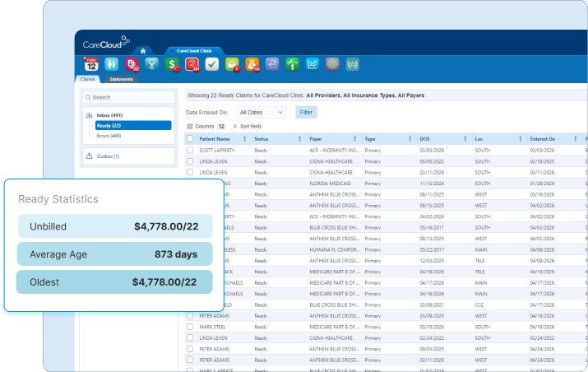Go to the Home tab house icon
Viewport: 588px width, 372px height.
(x=143, y=51)
